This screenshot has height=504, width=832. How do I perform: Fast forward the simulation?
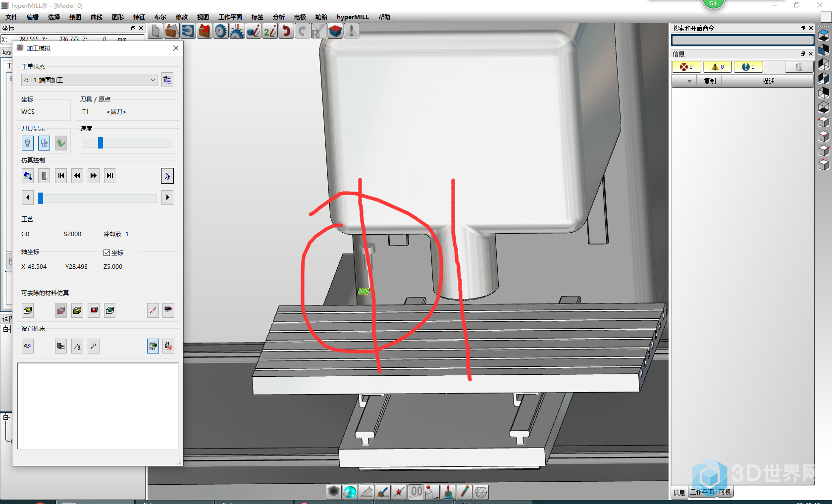pos(94,176)
